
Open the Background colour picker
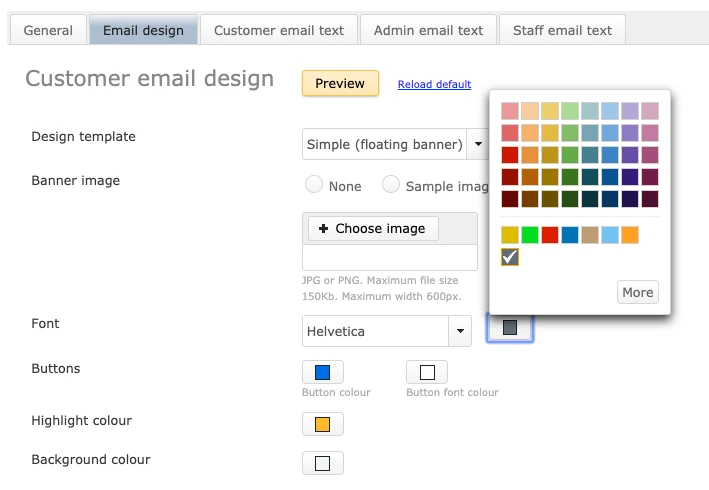pyautogui.click(x=322, y=463)
